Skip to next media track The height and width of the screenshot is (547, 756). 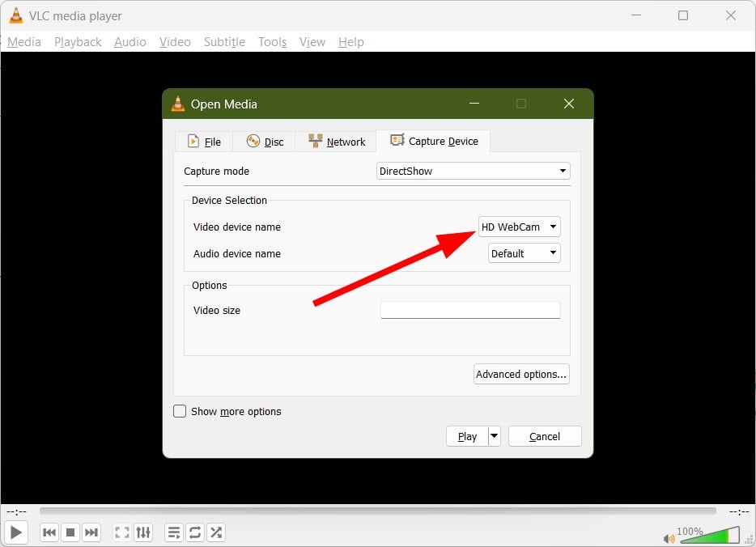tap(91, 532)
